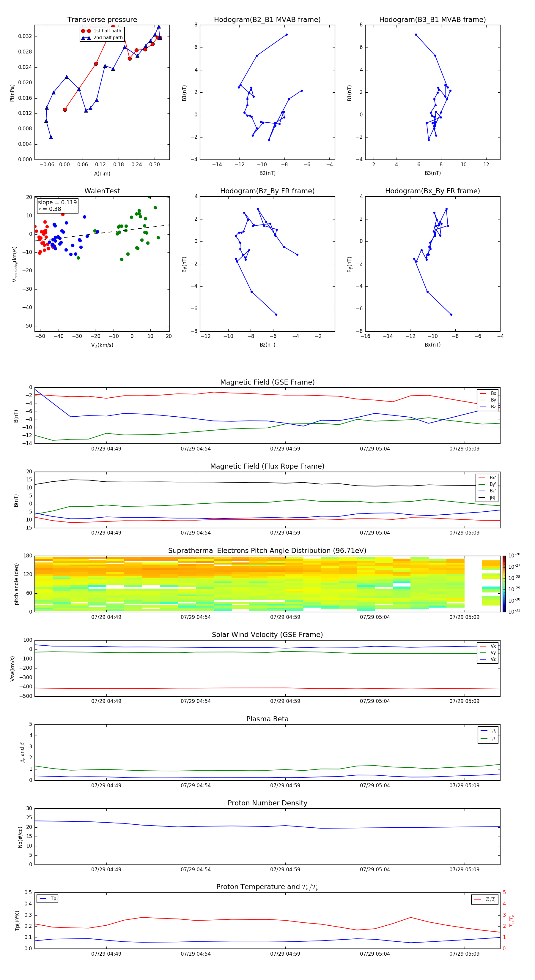Click the 'Bx(nT)' x-axis label
The width and height of the screenshot is (535, 980).
click(x=432, y=345)
